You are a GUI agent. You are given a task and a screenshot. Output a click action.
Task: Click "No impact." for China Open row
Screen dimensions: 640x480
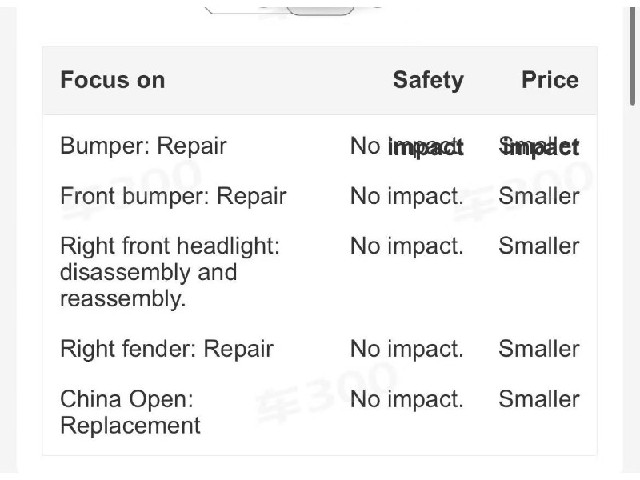point(407,399)
